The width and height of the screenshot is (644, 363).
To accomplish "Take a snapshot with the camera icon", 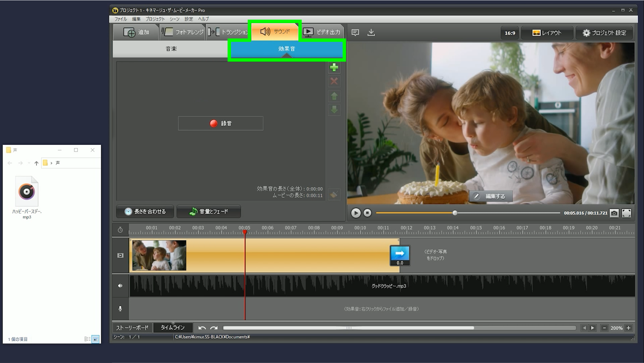I will (614, 213).
